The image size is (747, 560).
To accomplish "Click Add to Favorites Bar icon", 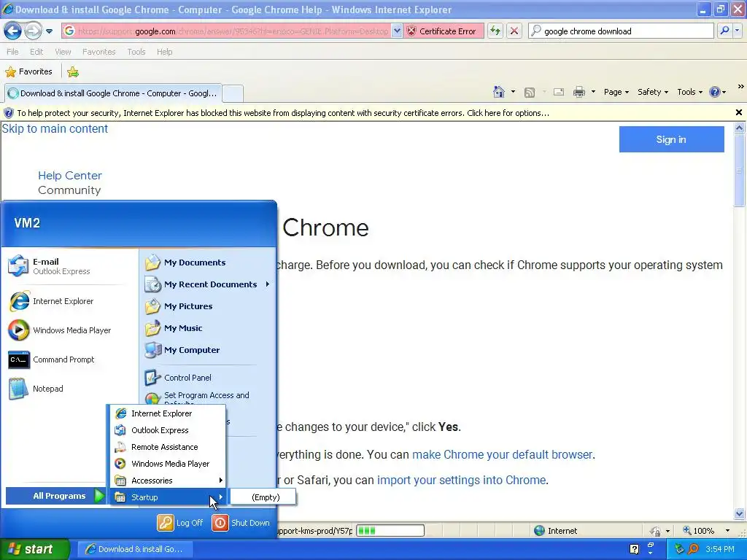I will [73, 72].
